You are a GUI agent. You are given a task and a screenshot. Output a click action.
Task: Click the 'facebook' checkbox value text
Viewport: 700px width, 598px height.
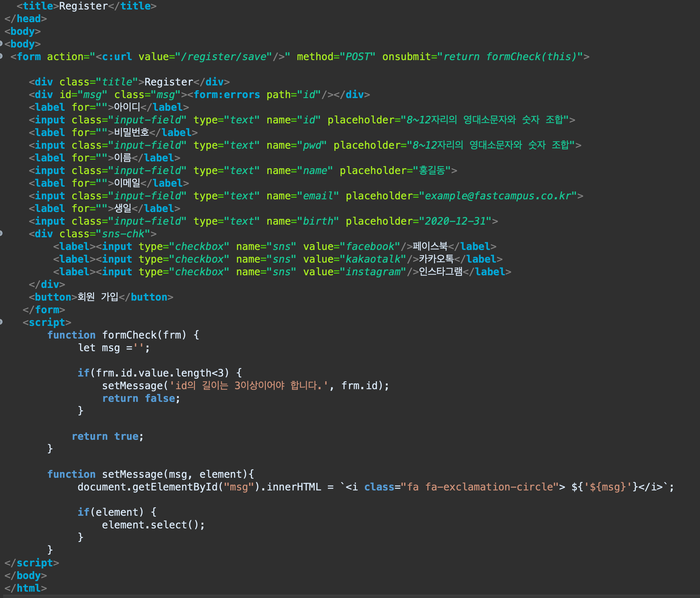(x=370, y=246)
